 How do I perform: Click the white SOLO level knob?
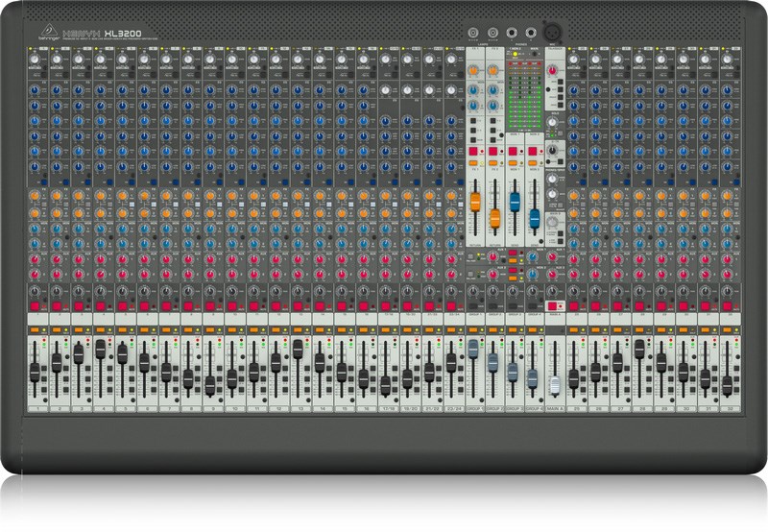[x=553, y=123]
